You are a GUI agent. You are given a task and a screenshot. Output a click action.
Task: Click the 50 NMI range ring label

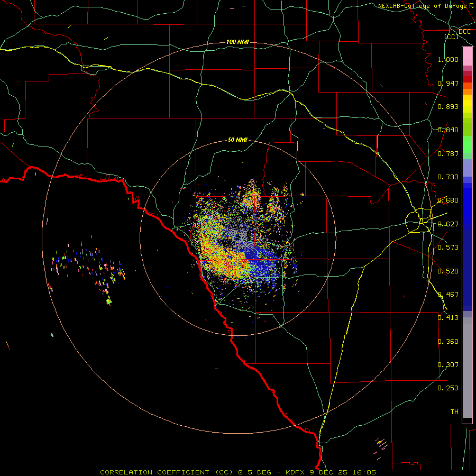click(x=237, y=140)
